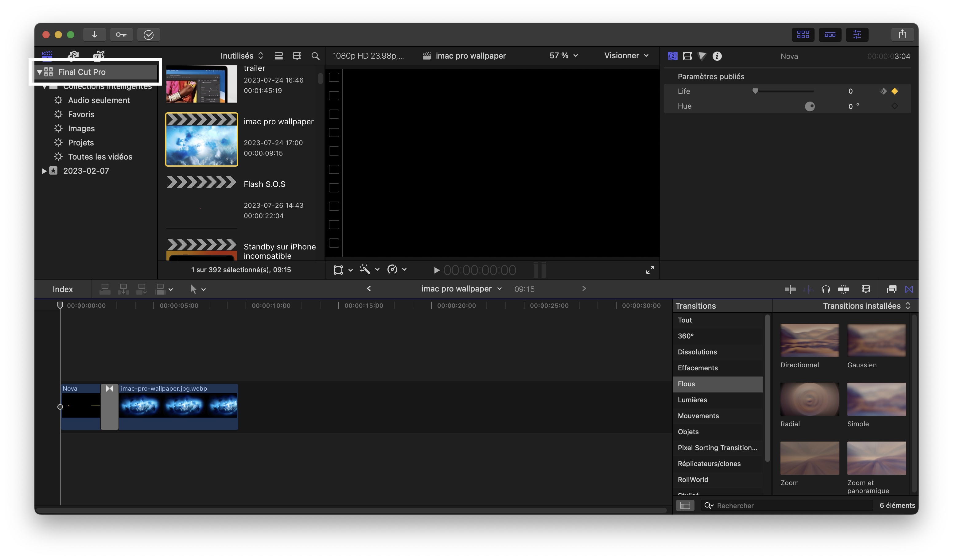The image size is (953, 560).
Task: Toggle the audio skimming headphones icon
Action: [x=826, y=289]
